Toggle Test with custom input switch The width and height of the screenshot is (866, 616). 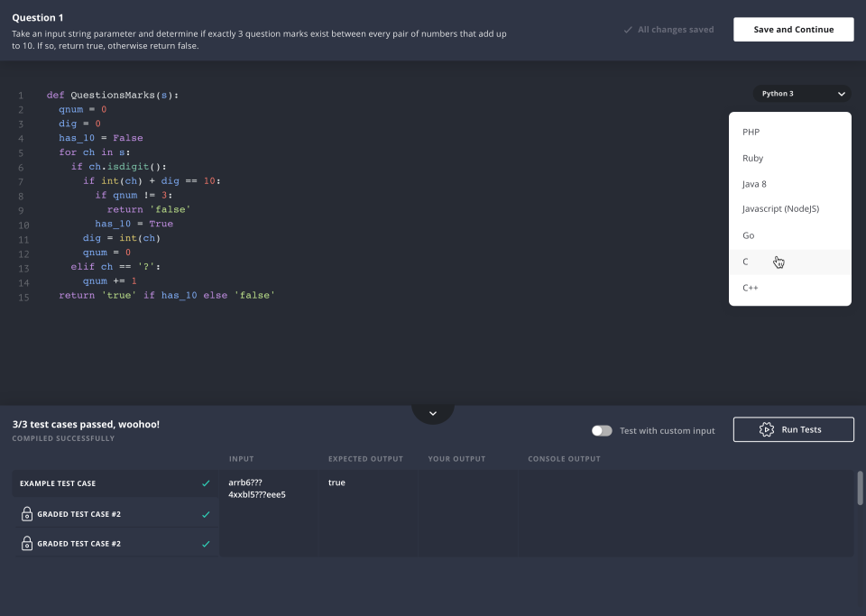602,430
